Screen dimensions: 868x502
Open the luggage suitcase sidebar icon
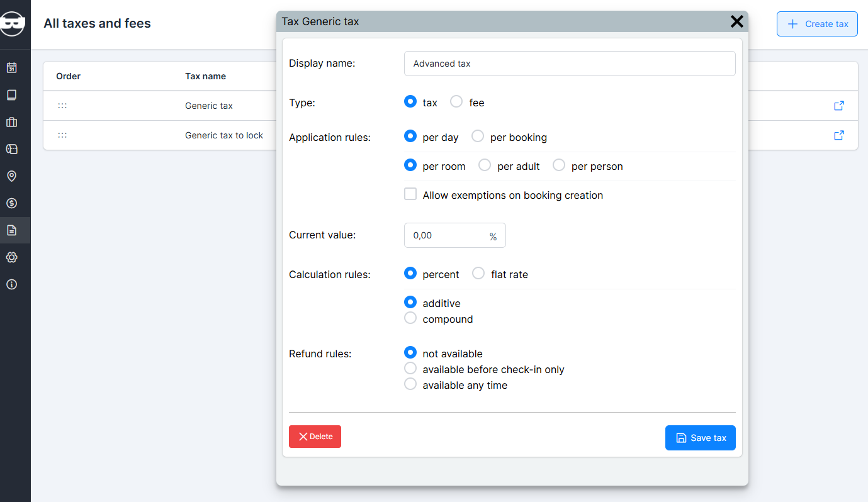11,122
